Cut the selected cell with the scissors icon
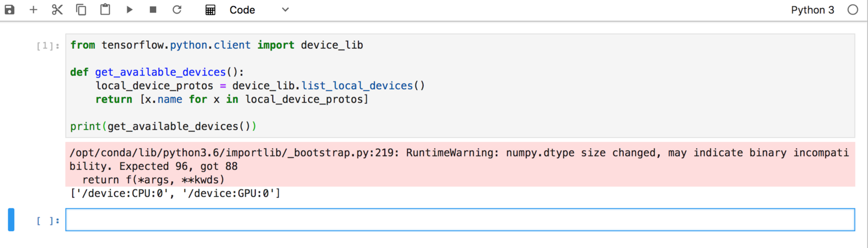Viewport: 868px width, 248px height. click(x=58, y=10)
